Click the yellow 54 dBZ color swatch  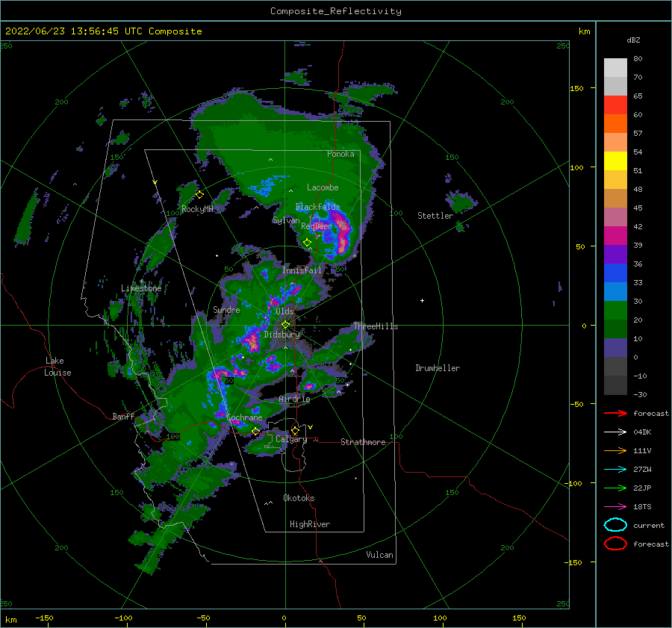[x=615, y=161]
